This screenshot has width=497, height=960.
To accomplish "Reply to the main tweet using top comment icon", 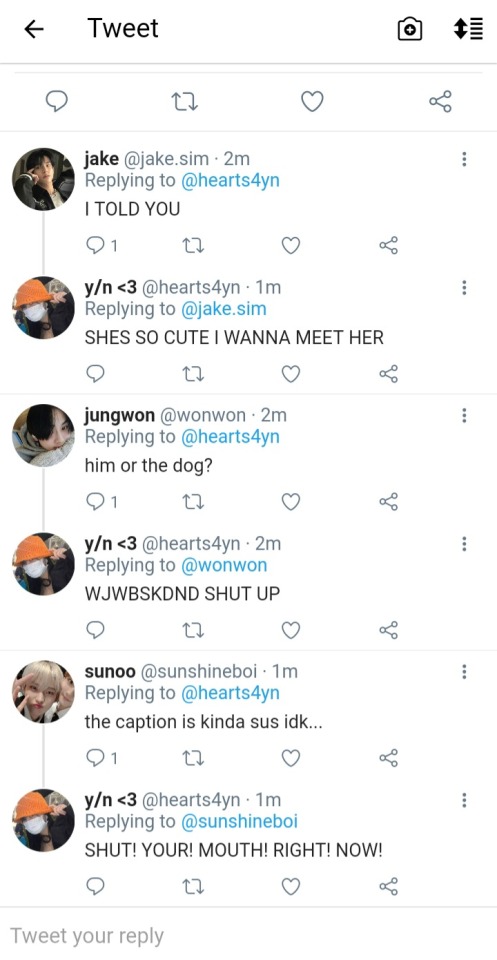I will click(57, 101).
